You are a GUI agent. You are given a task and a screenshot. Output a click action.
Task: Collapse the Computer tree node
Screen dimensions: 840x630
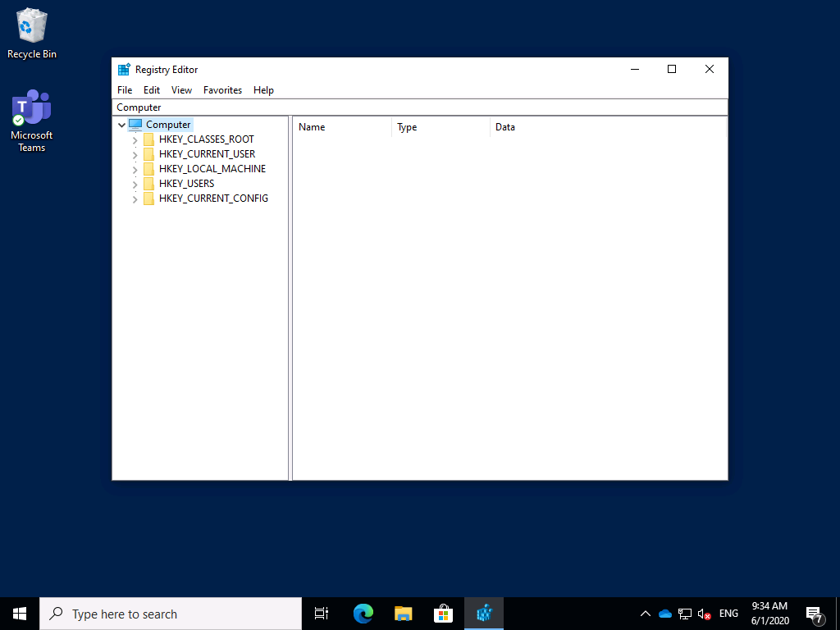tap(121, 126)
